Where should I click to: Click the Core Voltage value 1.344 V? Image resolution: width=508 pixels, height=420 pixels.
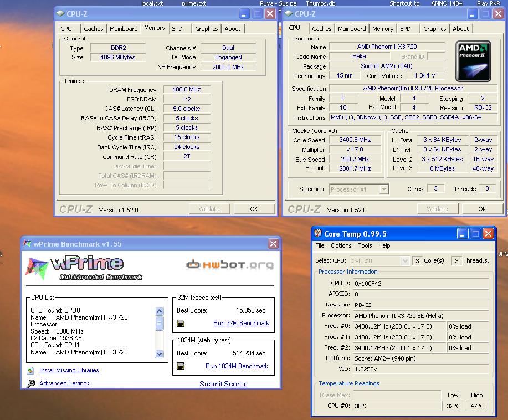pyautogui.click(x=425, y=75)
